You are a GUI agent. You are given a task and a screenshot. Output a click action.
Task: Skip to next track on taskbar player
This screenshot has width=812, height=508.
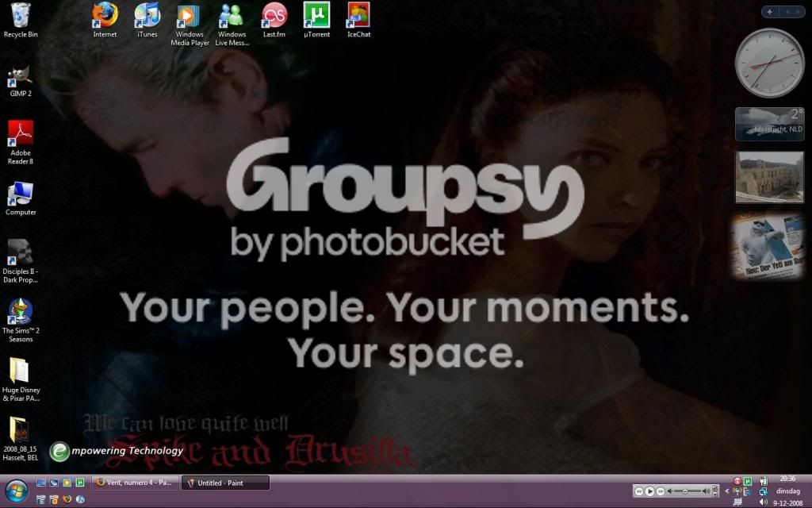point(661,491)
